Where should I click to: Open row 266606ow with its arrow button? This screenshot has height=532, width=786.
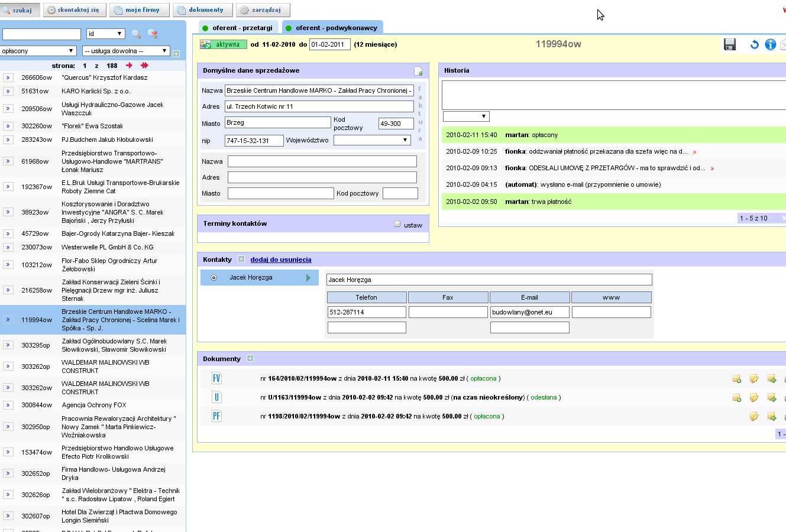[x=8, y=77]
